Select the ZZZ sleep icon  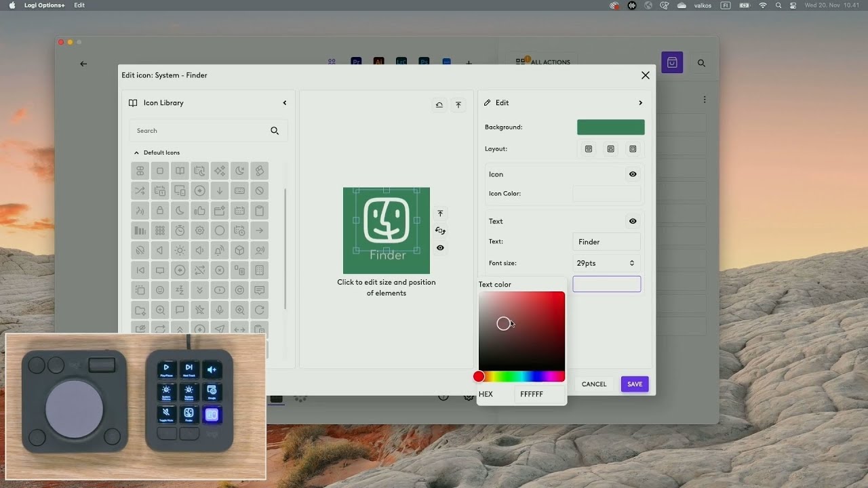pyautogui.click(x=180, y=290)
